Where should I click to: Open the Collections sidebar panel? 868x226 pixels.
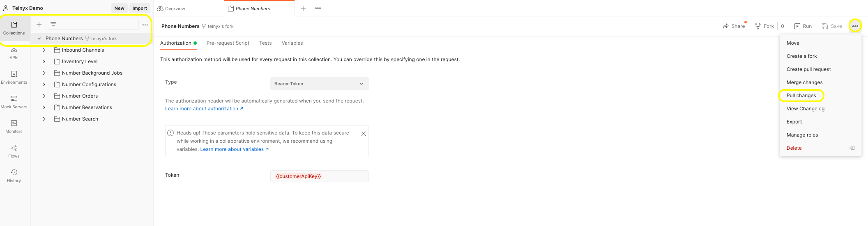click(x=14, y=28)
